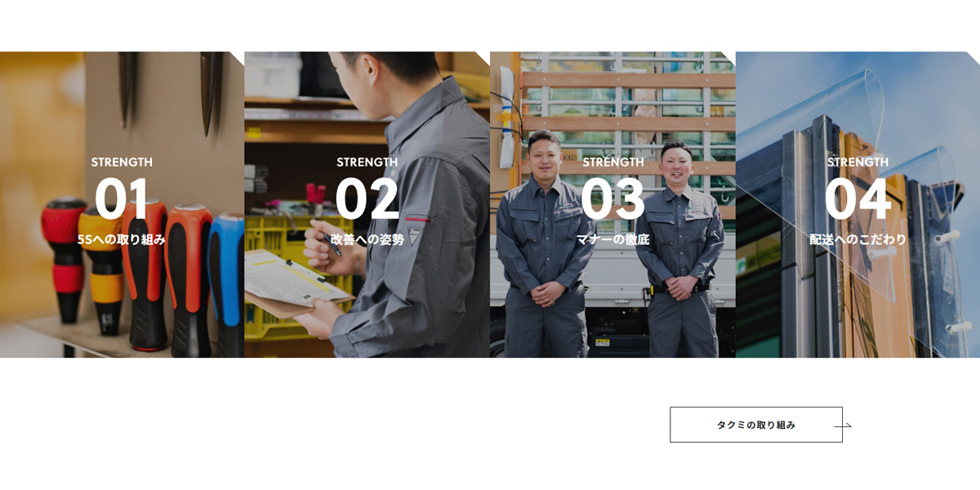Image resolution: width=980 pixels, height=490 pixels.
Task: Click the large 04 number
Action: (x=857, y=199)
